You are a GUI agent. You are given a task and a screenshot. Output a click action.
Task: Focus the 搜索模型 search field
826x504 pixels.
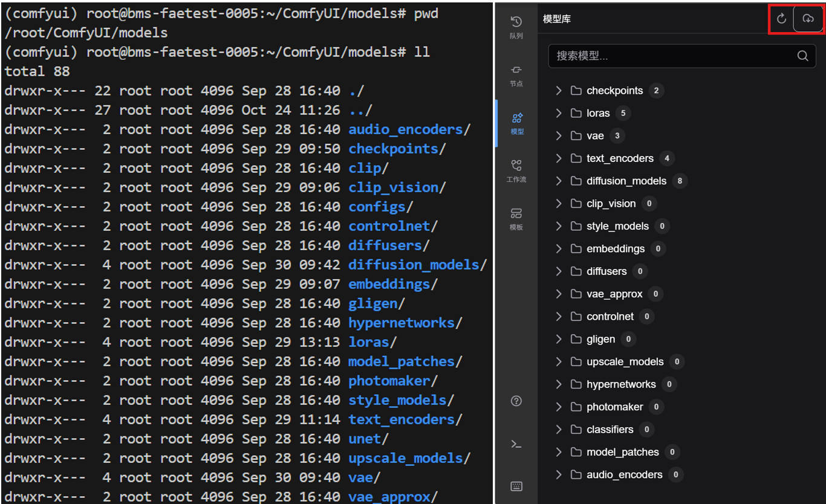(682, 56)
